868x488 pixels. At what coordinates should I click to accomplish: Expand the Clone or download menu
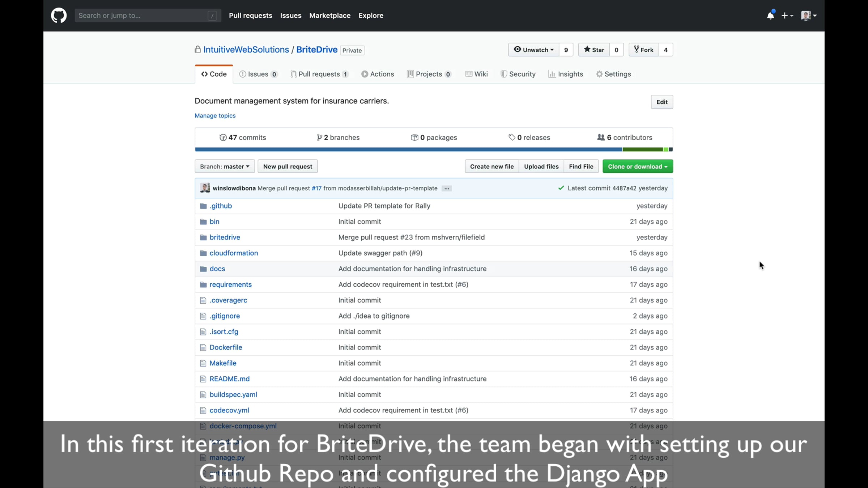tap(637, 166)
